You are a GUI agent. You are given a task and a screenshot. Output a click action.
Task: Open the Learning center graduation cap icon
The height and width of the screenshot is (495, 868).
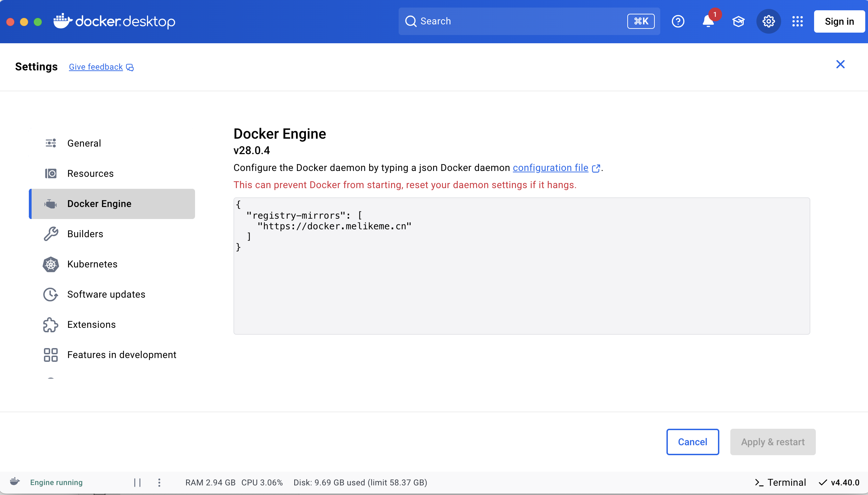pyautogui.click(x=738, y=21)
